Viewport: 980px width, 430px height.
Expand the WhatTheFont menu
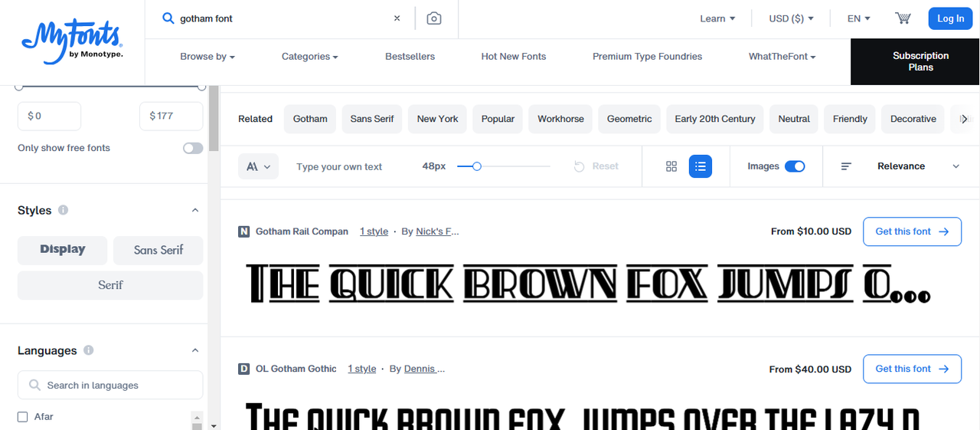tap(782, 57)
